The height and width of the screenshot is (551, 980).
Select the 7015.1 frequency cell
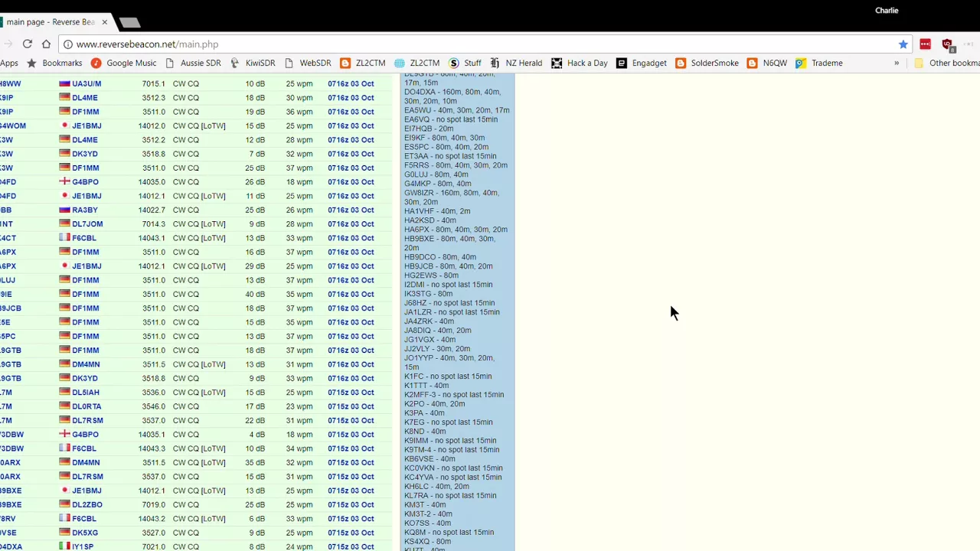point(152,83)
